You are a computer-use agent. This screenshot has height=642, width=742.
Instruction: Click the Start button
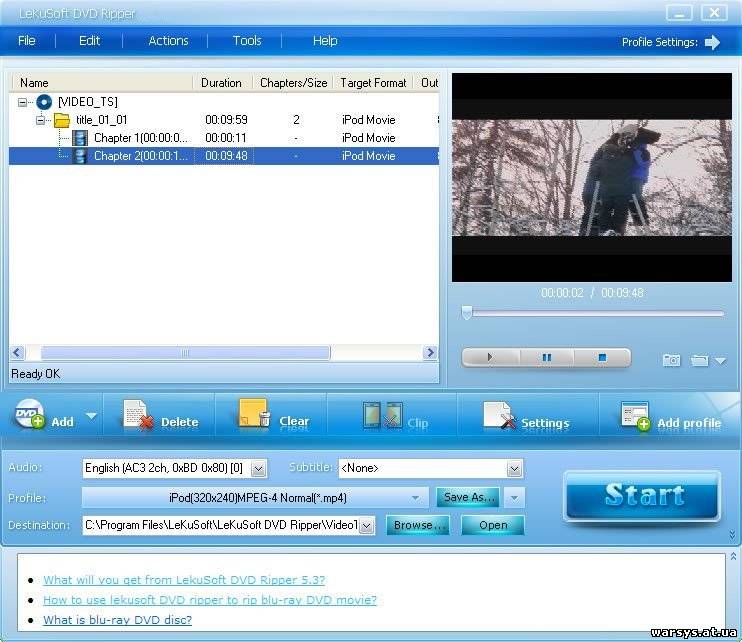click(x=643, y=495)
